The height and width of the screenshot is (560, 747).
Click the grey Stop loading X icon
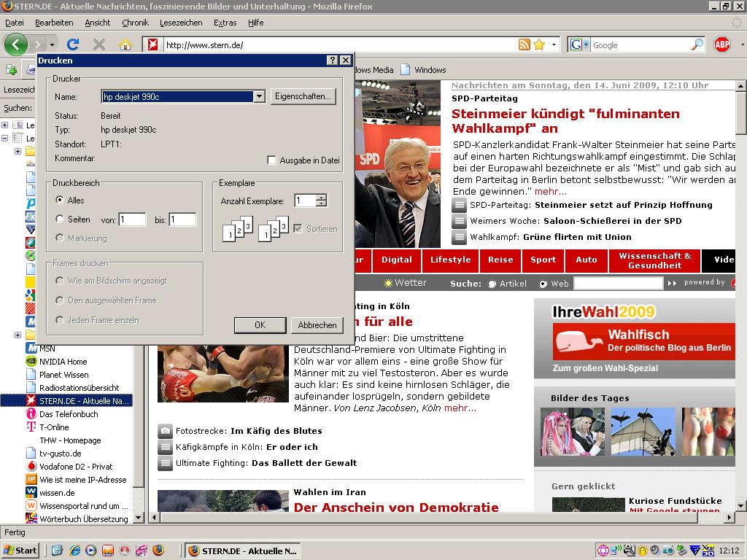pyautogui.click(x=98, y=44)
